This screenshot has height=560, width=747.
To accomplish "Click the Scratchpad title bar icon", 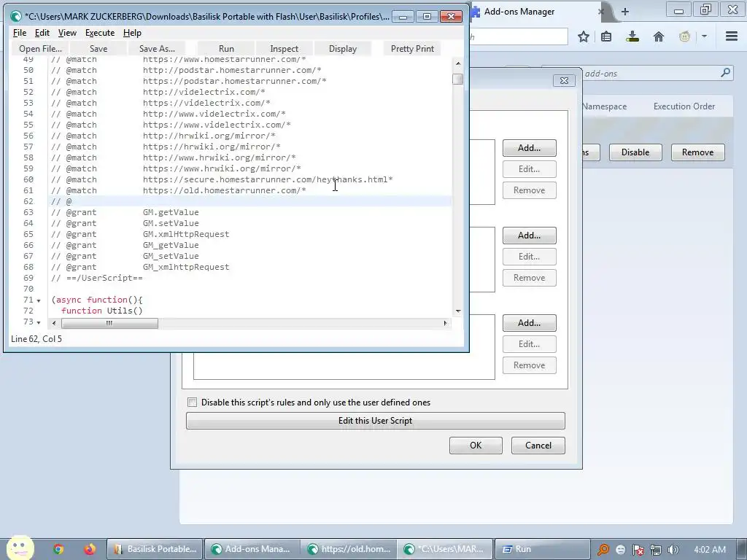I will (x=16, y=17).
